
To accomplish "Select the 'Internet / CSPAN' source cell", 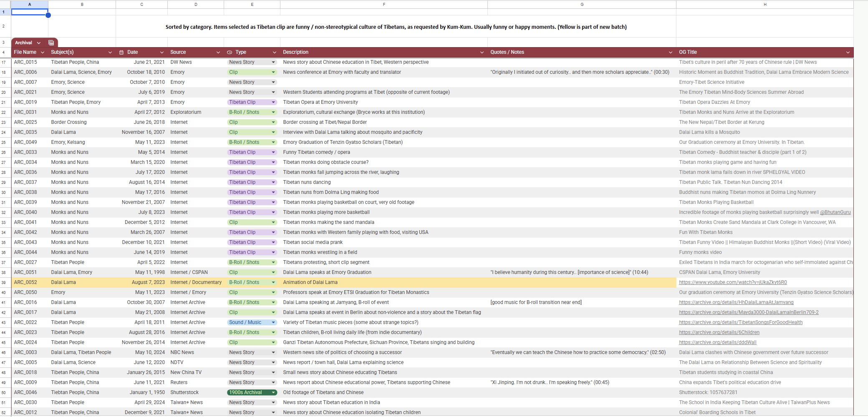I will click(x=196, y=272).
